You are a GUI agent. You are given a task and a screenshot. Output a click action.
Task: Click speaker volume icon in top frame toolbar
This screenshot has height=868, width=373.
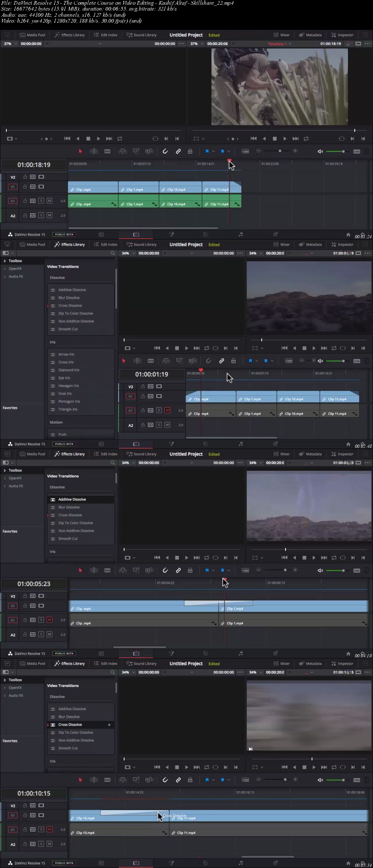point(320,151)
